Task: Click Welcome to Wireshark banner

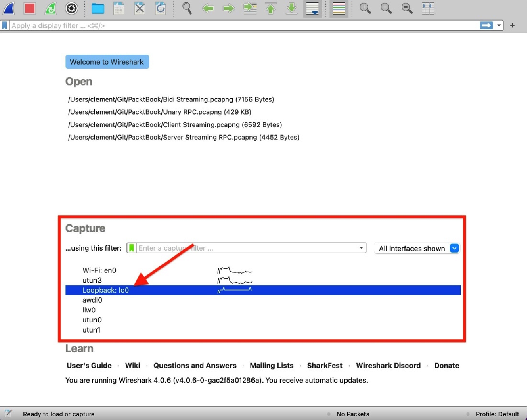Action: point(107,62)
